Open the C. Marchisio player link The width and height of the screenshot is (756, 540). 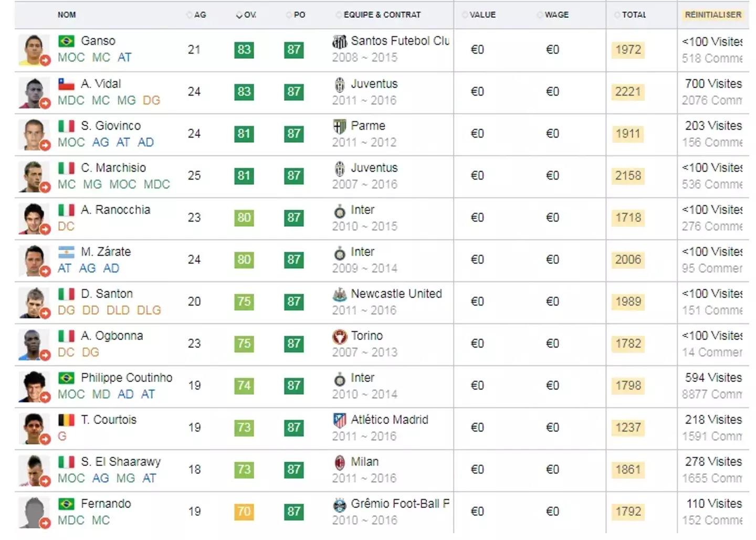[x=113, y=168]
